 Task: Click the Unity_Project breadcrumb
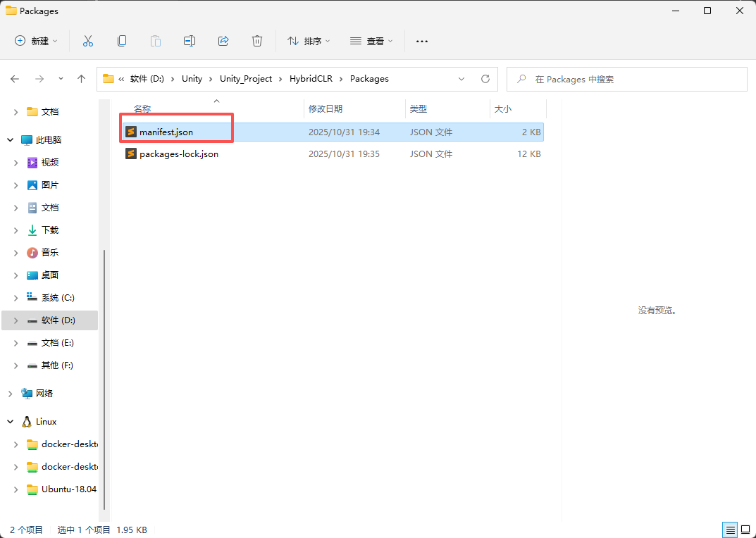click(x=246, y=79)
